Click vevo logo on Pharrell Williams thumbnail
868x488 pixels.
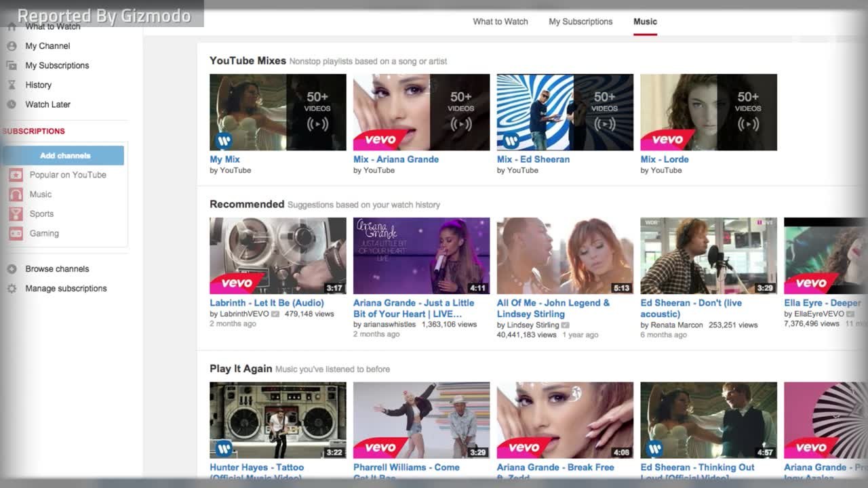pos(380,448)
